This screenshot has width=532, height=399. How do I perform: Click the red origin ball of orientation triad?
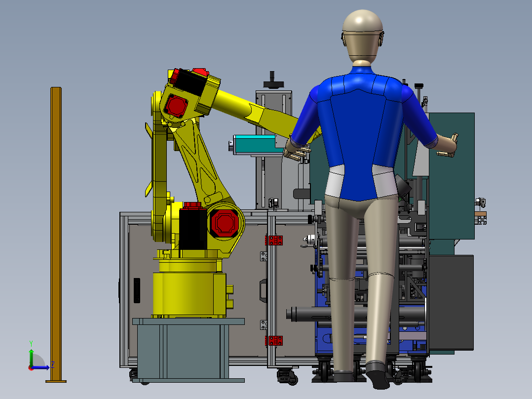click(31, 368)
